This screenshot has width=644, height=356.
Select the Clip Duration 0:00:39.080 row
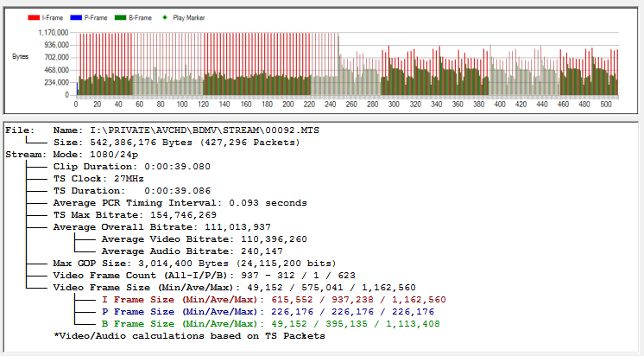pos(132,167)
